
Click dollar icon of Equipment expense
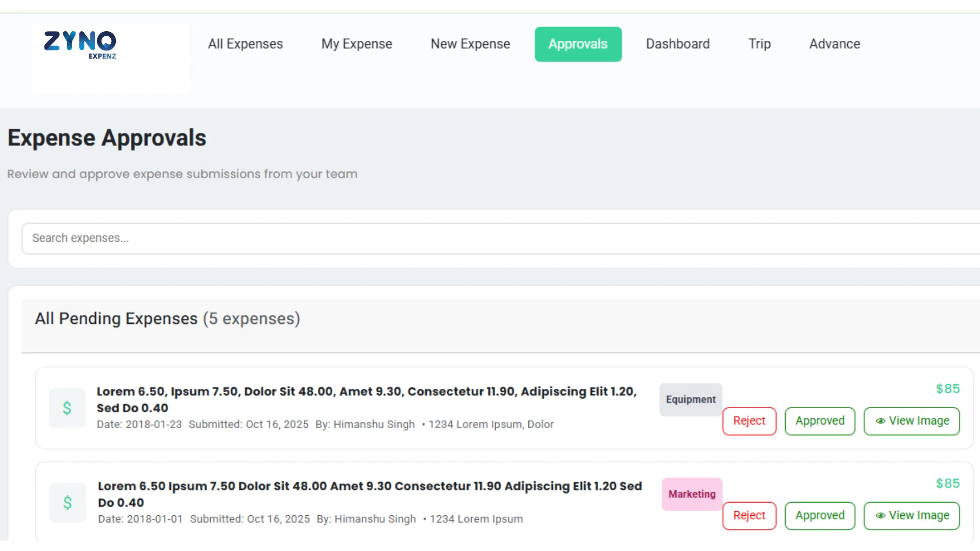click(67, 408)
